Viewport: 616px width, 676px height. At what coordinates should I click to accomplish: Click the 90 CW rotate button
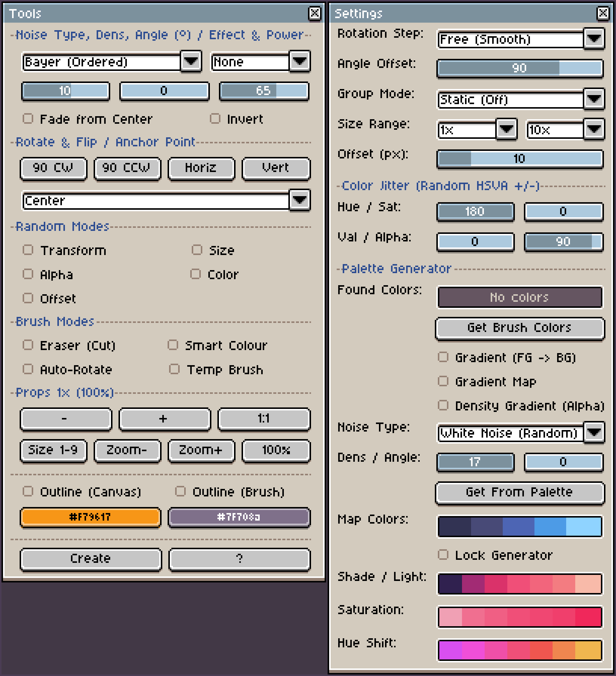point(53,168)
